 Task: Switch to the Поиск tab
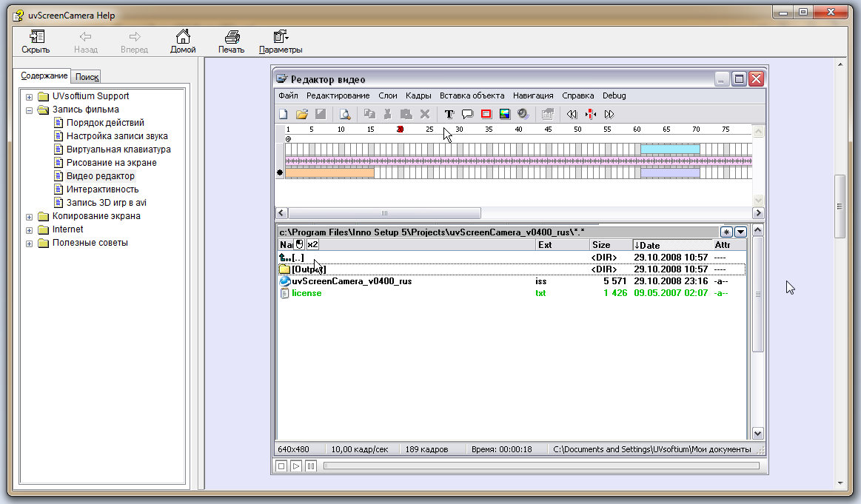point(87,76)
